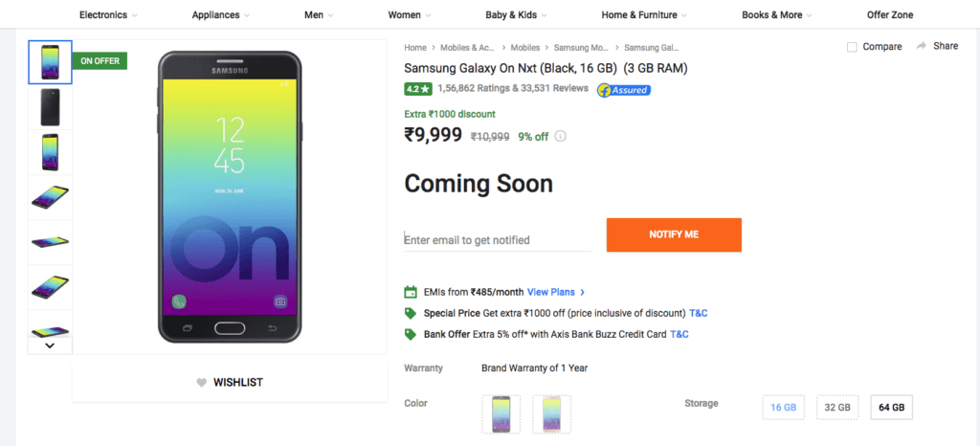Select the back-view phone thumbnail
This screenshot has height=446, width=980.
[x=50, y=107]
